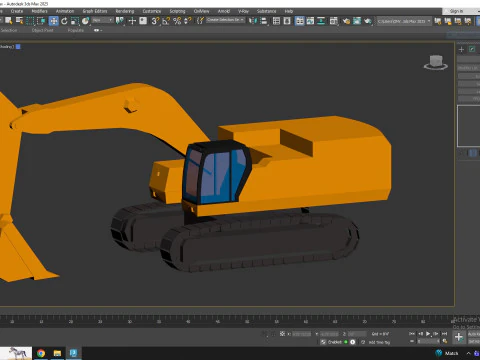Click the Set Key large plus button
Image resolution: width=480 pixels, height=360 pixels.
coord(459,337)
